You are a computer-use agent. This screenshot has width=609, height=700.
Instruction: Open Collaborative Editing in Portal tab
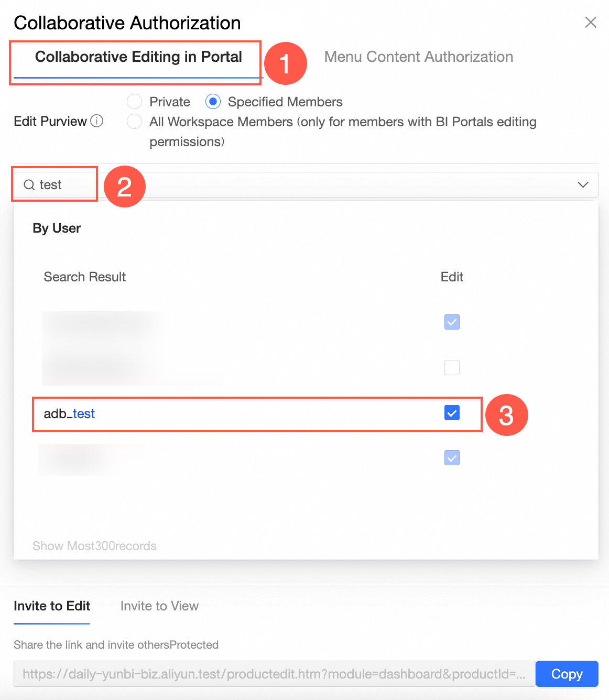(138, 57)
